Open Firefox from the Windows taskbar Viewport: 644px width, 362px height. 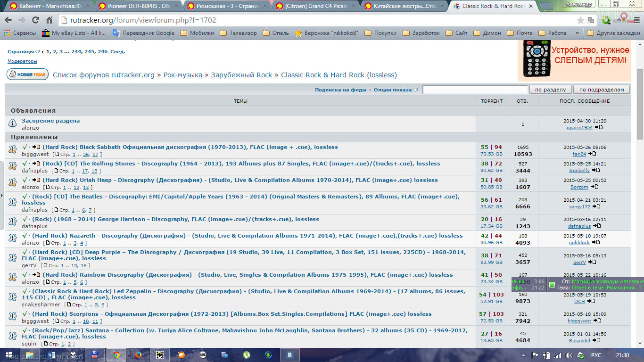click(x=138, y=355)
